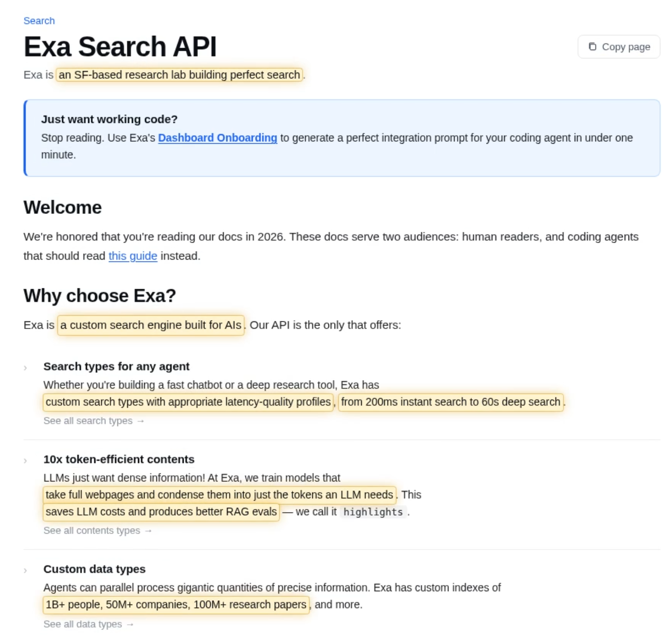Expand the Search types for any agent chevron

point(25,367)
